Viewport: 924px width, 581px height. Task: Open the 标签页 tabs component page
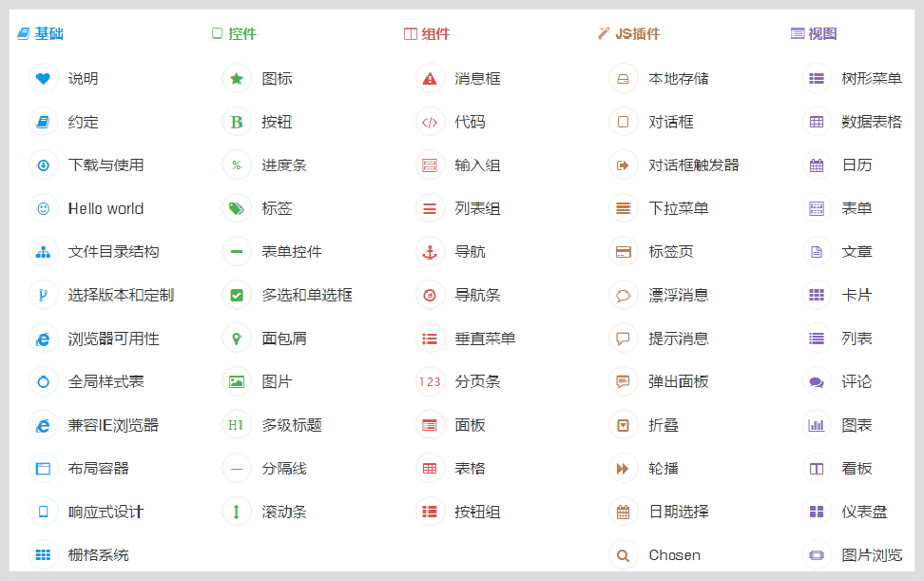[670, 252]
